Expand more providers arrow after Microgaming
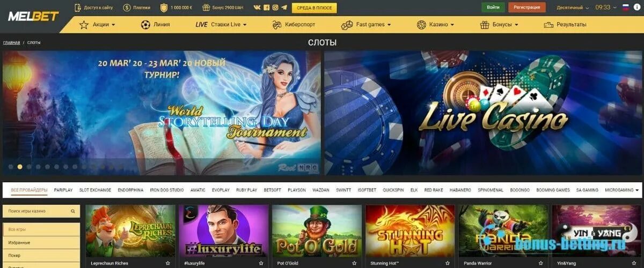The width and height of the screenshot is (644, 268). (x=637, y=190)
